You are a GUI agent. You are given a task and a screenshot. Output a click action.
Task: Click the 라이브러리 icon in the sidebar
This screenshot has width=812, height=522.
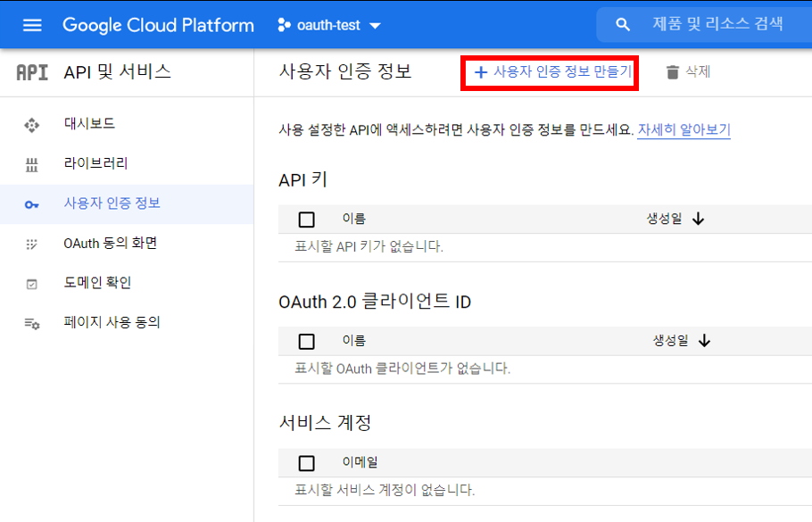click(x=31, y=165)
